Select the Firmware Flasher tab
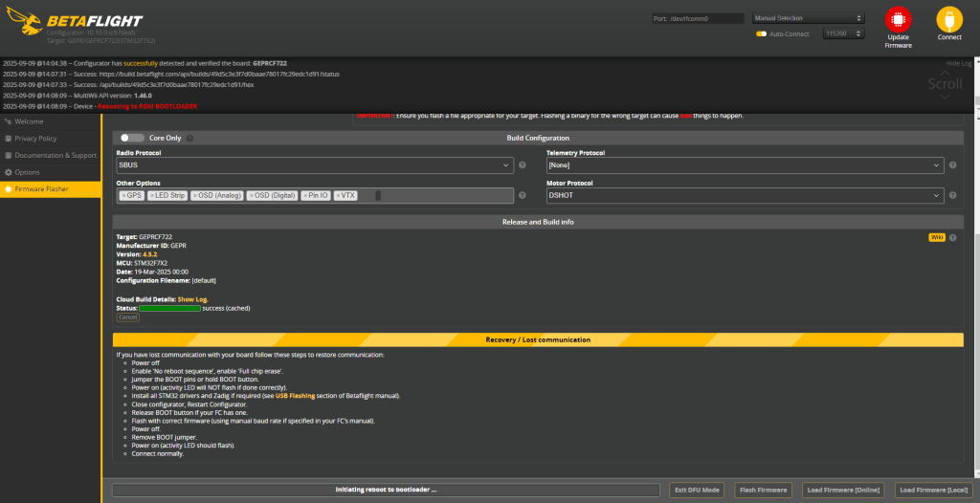 point(50,189)
